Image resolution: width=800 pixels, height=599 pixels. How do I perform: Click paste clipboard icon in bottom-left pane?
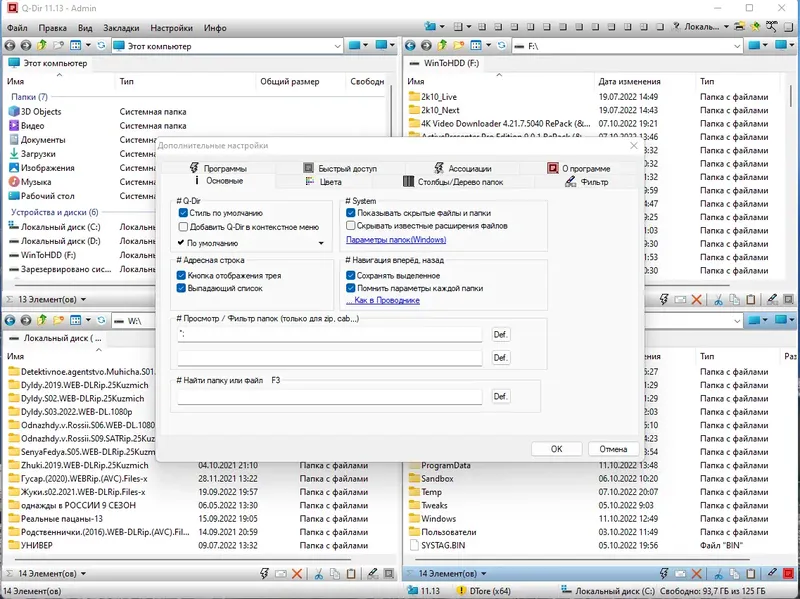351,573
